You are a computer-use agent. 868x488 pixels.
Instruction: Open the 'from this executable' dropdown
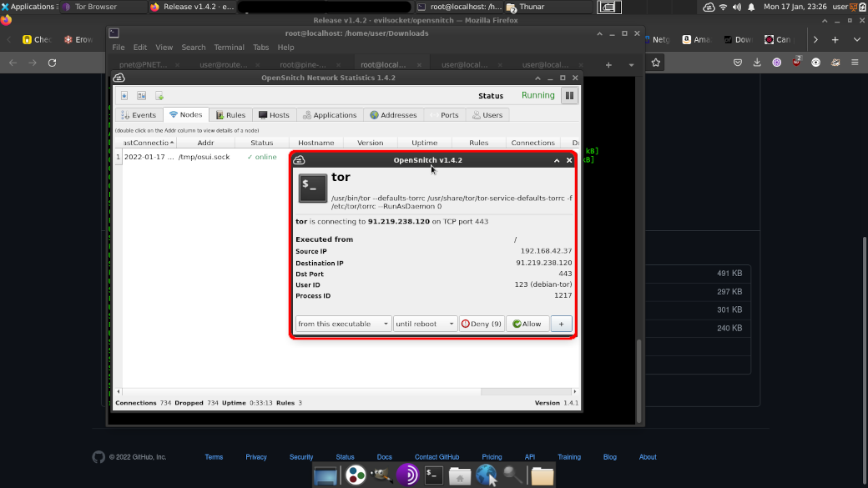click(343, 324)
